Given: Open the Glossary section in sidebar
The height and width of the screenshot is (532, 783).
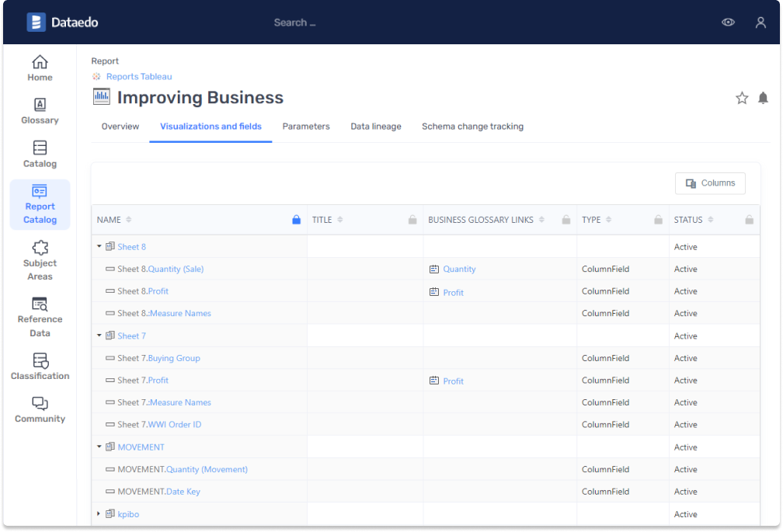Looking at the screenshot, I should click(40, 105).
